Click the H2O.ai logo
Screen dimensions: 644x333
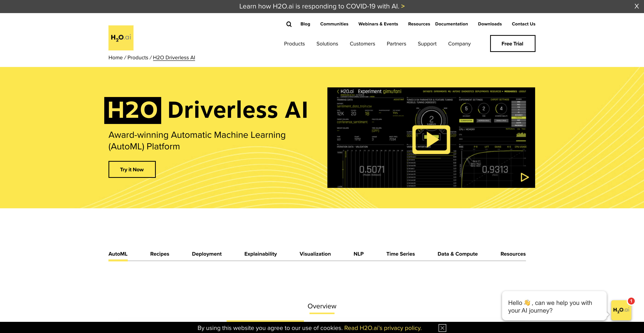[121, 38]
